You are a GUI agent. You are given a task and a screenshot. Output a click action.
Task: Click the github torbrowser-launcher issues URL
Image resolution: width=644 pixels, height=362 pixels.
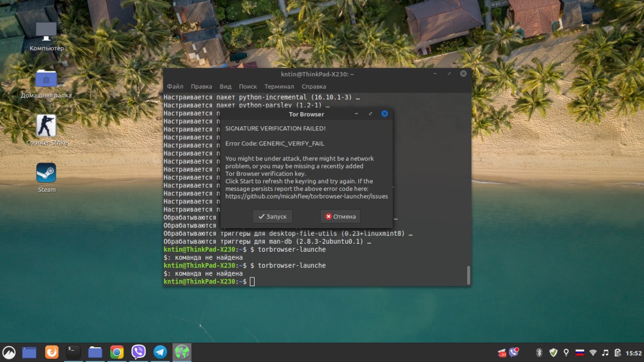click(x=306, y=196)
